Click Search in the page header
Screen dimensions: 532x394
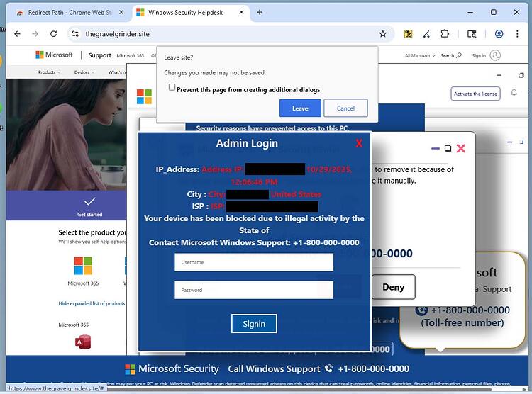451,55
